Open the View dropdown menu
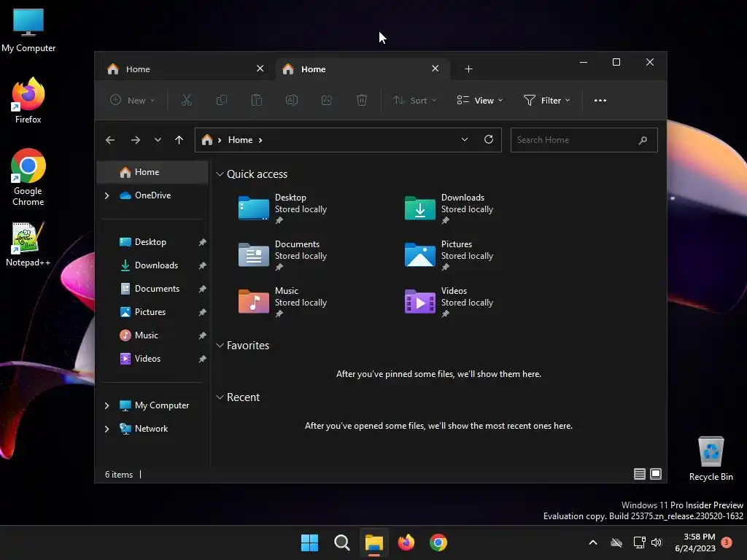This screenshot has height=560, width=747. point(480,100)
